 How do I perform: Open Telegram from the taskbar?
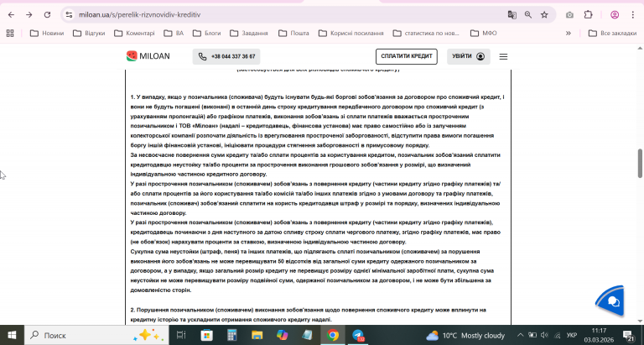click(358, 335)
